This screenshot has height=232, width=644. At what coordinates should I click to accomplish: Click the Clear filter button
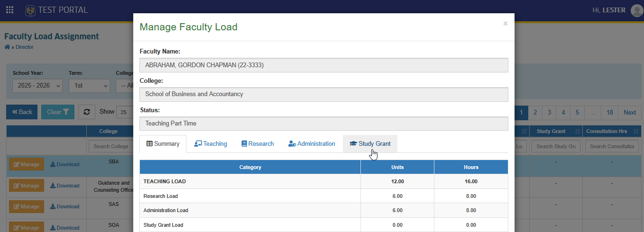(x=58, y=112)
